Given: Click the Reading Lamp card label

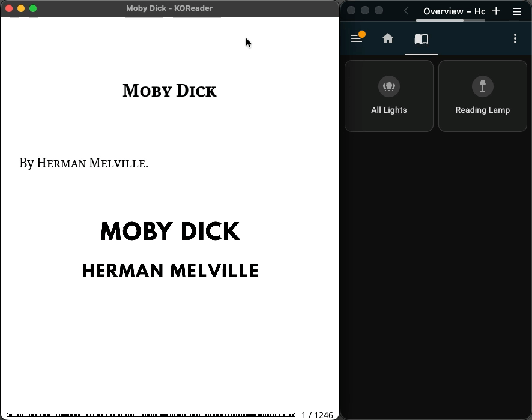Looking at the screenshot, I should [483, 110].
